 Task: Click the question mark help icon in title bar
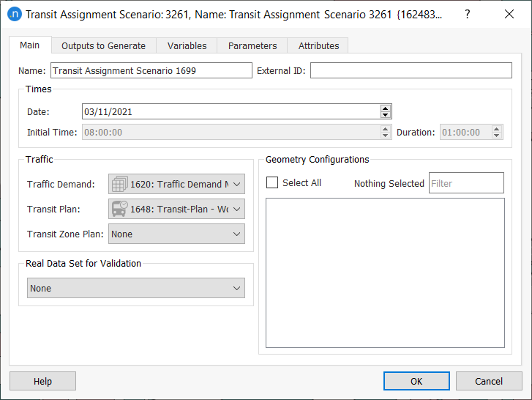pos(467,14)
